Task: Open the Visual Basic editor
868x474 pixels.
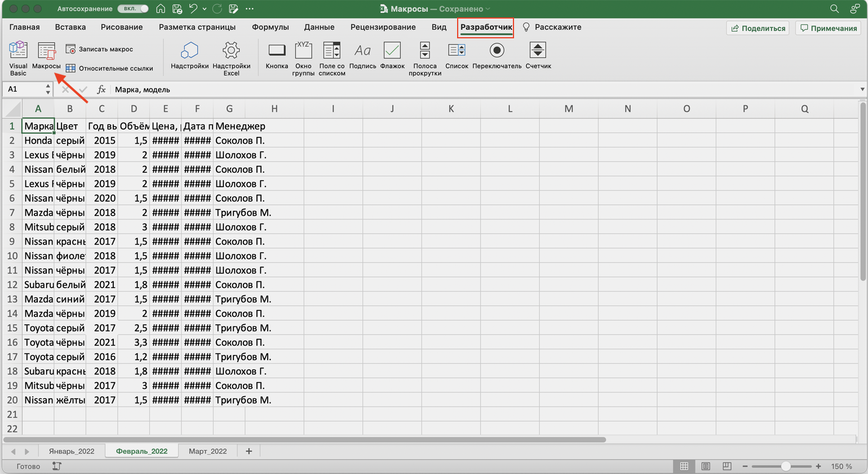Action: pyautogui.click(x=18, y=57)
